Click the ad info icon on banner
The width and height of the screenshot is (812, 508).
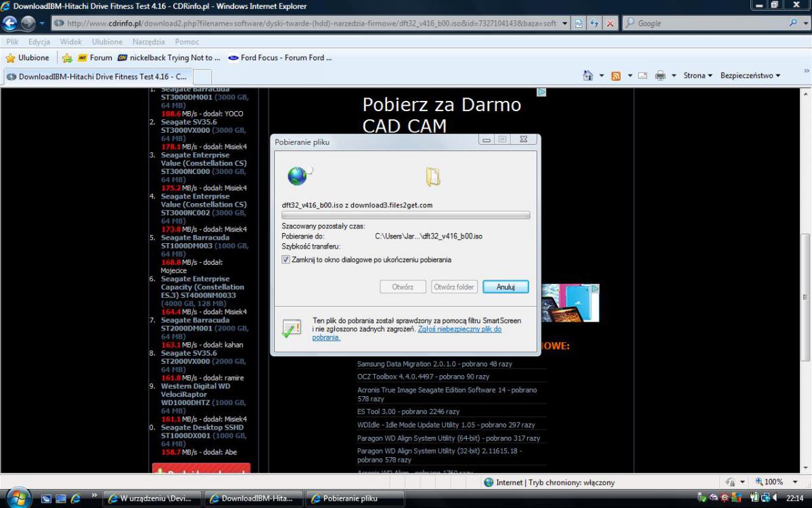pos(541,92)
